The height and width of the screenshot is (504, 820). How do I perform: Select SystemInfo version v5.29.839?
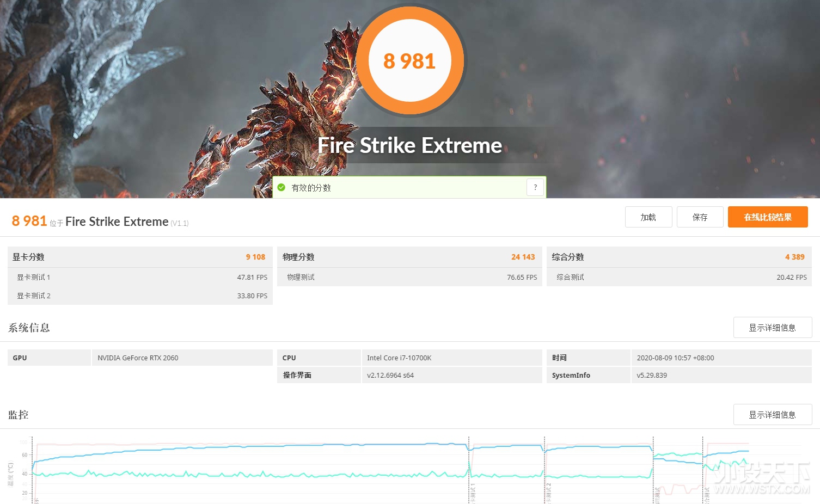(652, 375)
